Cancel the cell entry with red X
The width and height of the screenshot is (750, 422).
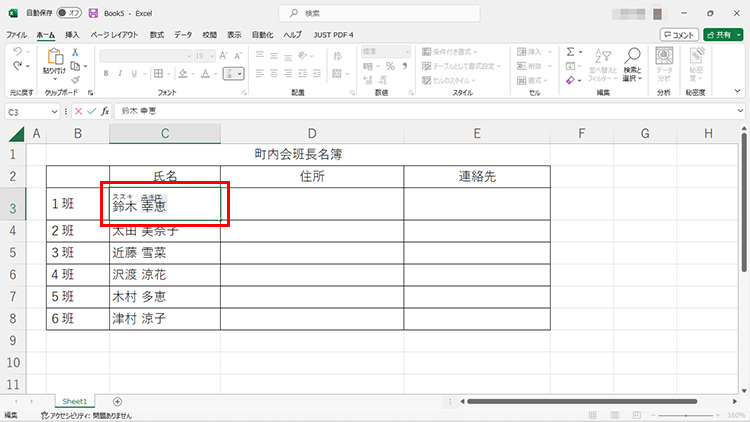79,111
